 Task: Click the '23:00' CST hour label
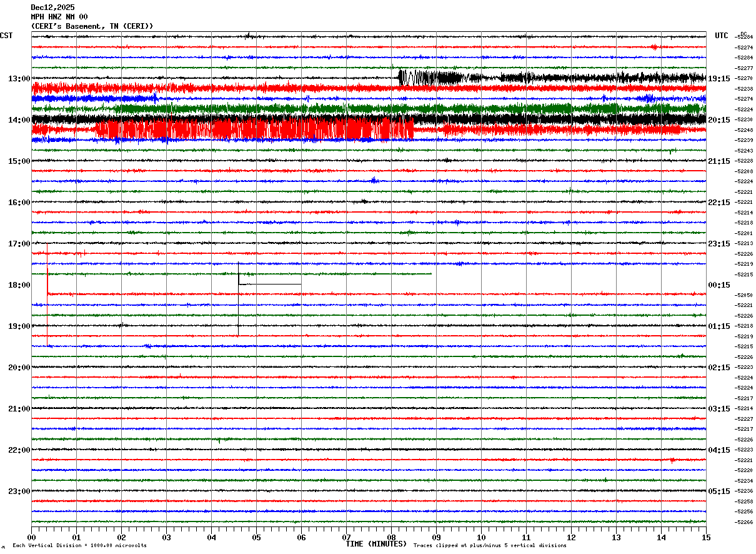click(x=19, y=491)
